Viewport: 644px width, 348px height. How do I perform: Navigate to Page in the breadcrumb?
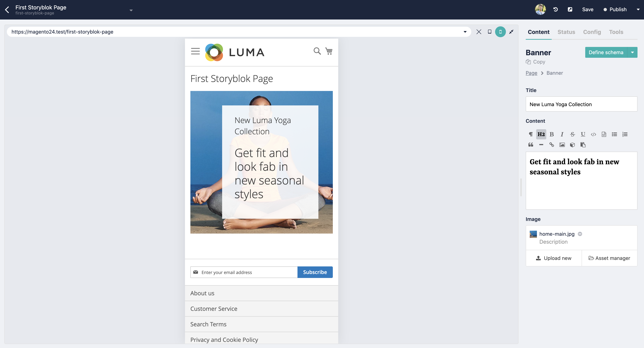[x=531, y=73]
